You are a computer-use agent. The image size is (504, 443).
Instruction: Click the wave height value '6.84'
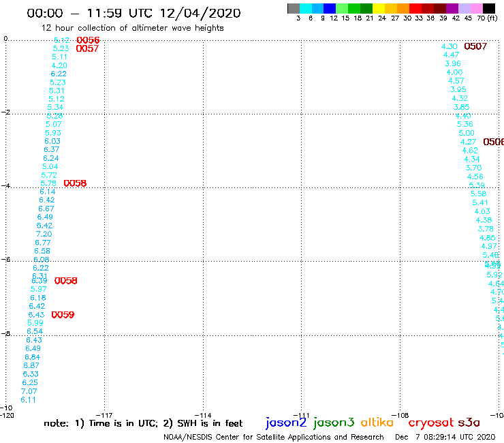33,357
